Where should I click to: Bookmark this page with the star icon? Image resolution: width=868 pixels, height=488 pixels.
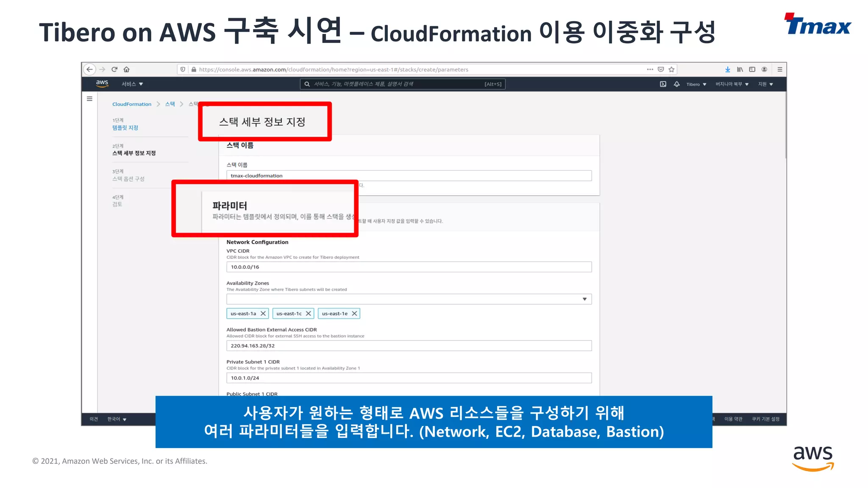(x=671, y=69)
